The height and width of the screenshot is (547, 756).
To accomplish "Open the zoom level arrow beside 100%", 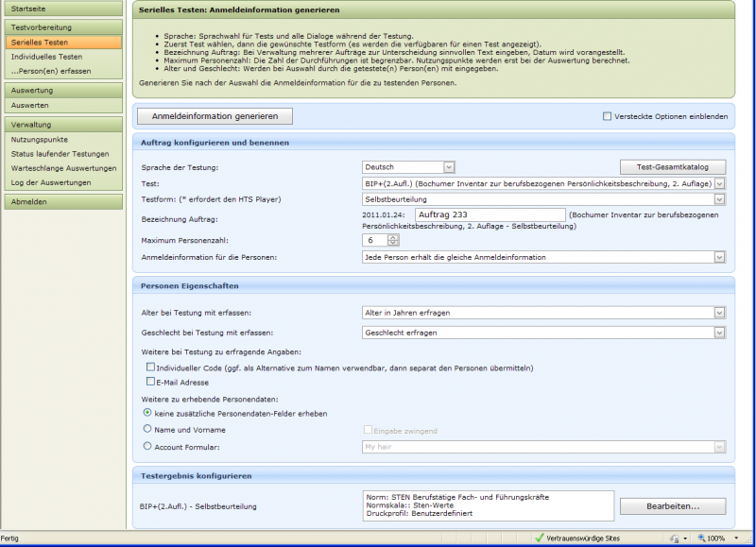I will [735, 538].
